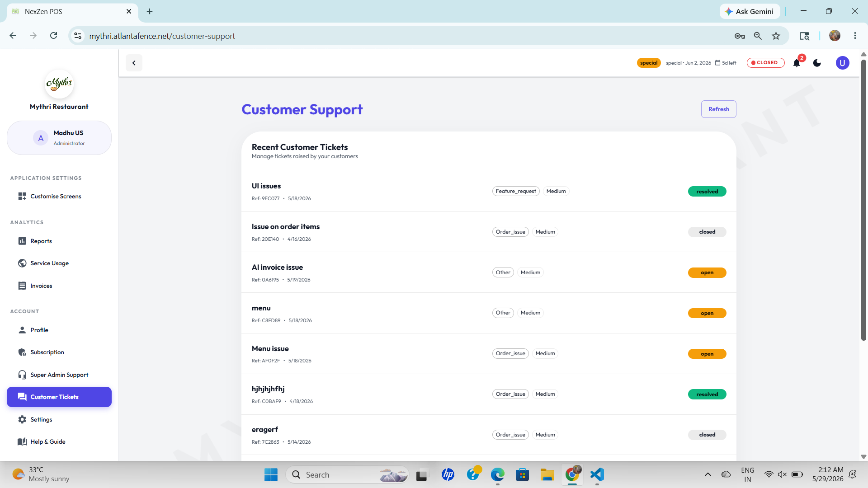Open the menu ticket C8FD89
Image resolution: width=868 pixels, height=488 pixels.
pos(489,314)
